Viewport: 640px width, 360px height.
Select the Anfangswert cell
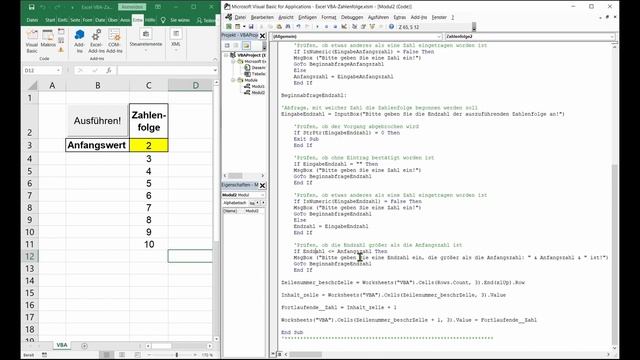pyautogui.click(x=98, y=145)
